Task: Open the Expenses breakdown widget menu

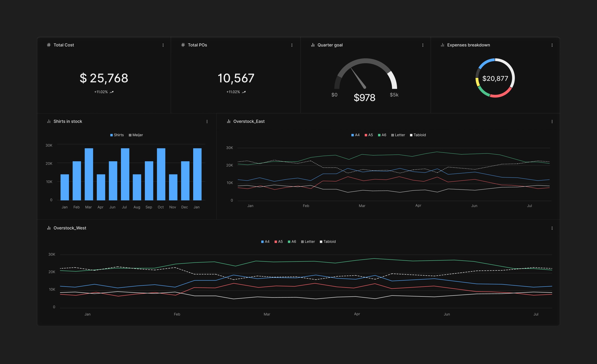Action: point(552,45)
